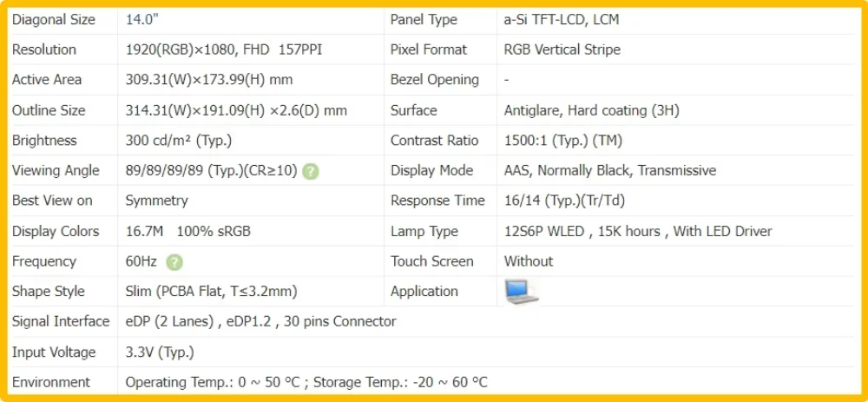Click the Operating Temp environment text
The image size is (868, 402).
pos(306,382)
